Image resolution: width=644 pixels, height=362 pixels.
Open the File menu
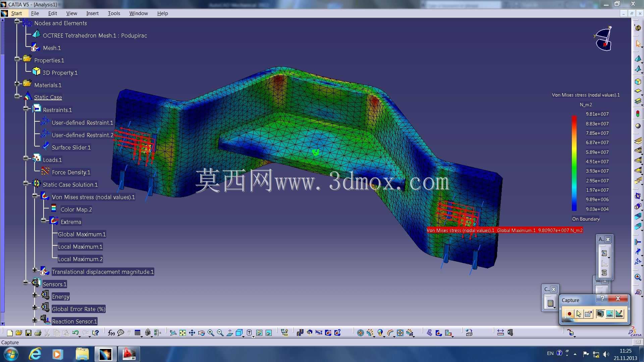(35, 13)
